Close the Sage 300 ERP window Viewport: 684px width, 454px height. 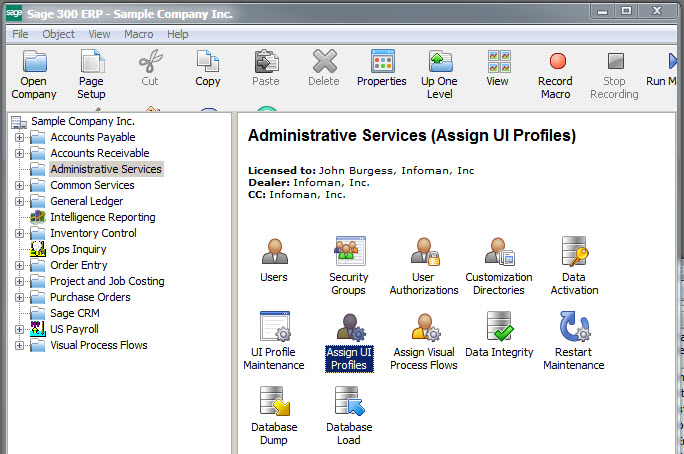657,11
